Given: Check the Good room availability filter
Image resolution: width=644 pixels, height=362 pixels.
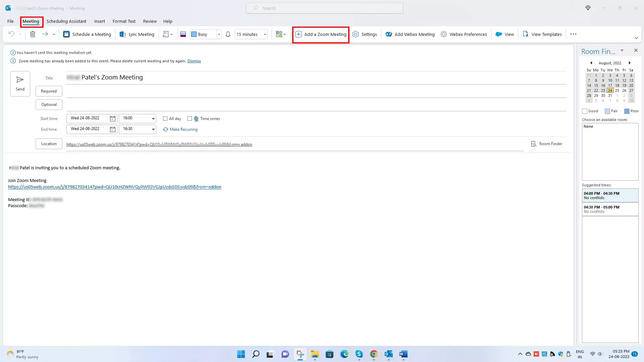Looking at the screenshot, I should (x=585, y=111).
